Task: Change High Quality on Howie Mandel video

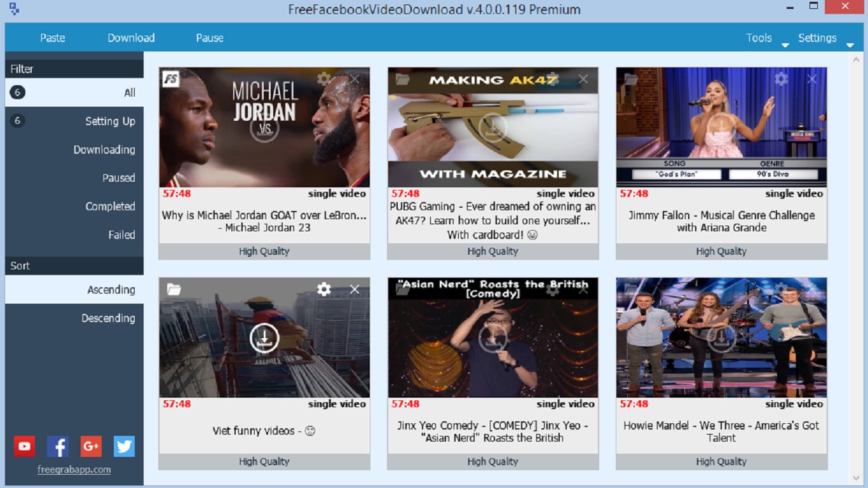Action: pyautogui.click(x=722, y=461)
